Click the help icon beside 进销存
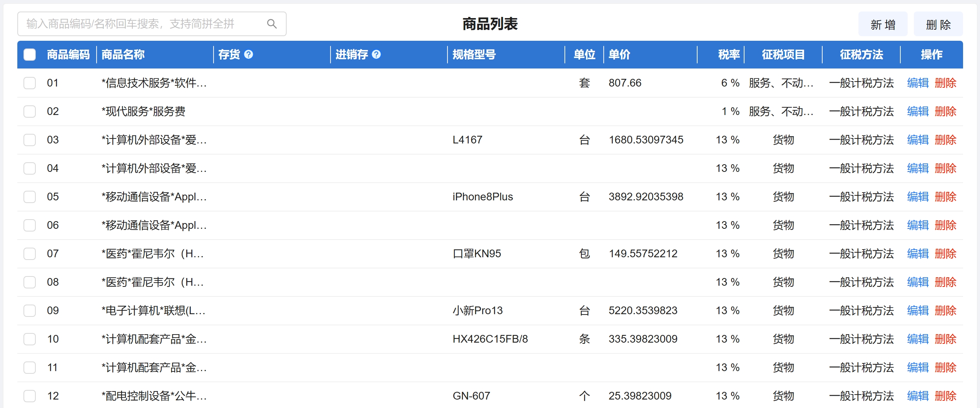The height and width of the screenshot is (408, 980). pyautogui.click(x=376, y=55)
